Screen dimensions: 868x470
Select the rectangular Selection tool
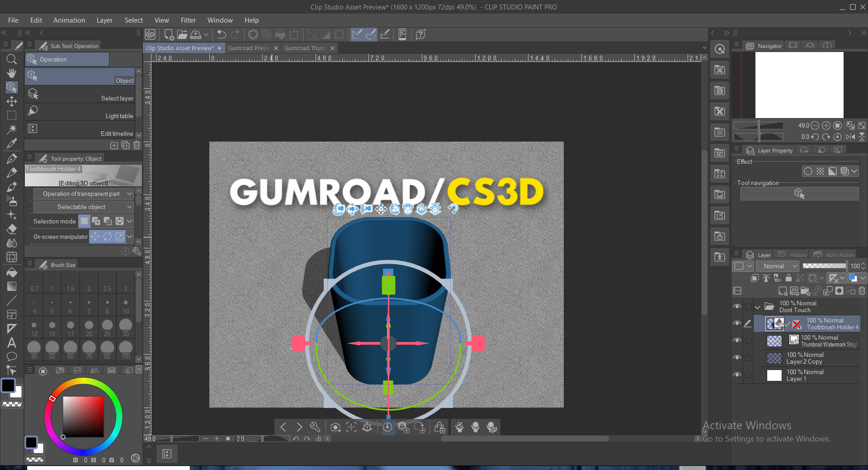click(x=12, y=115)
